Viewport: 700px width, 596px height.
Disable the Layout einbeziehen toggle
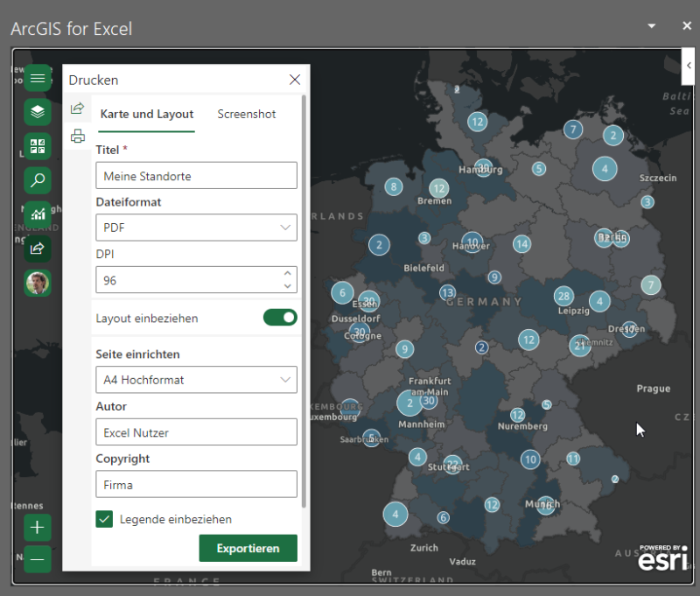click(280, 317)
